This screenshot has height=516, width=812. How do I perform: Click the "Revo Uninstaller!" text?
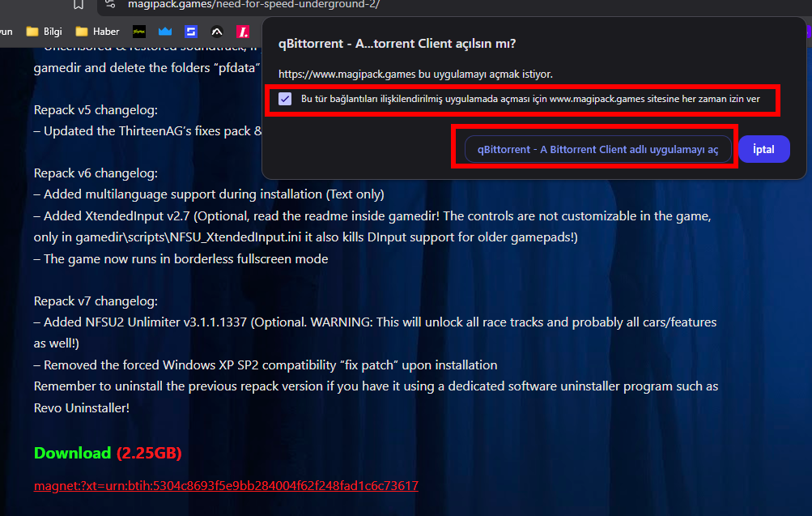pos(81,407)
